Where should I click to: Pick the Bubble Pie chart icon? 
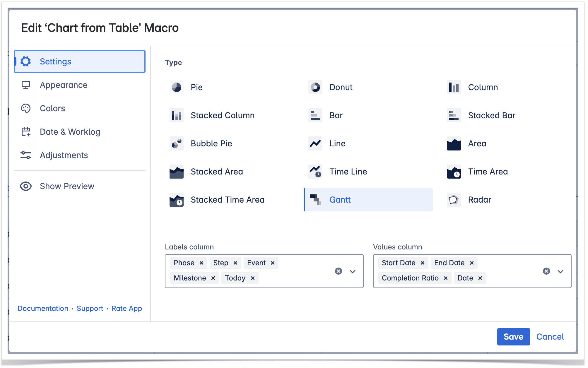pos(176,143)
